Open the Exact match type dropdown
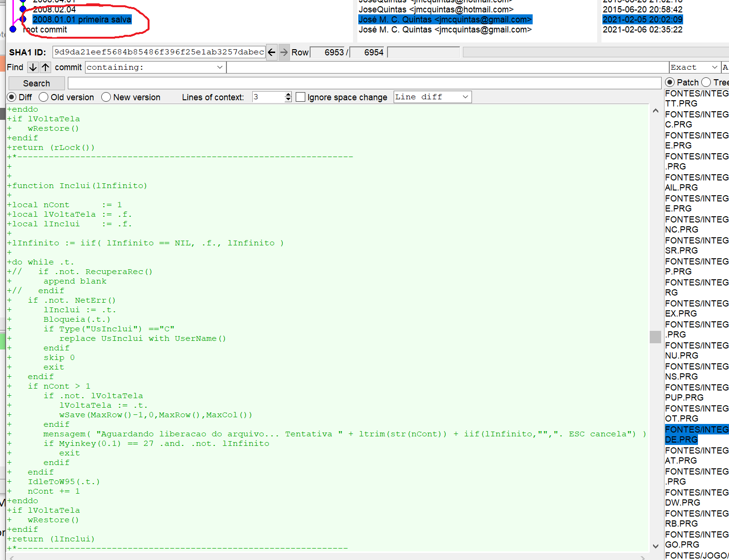Image resolution: width=729 pixels, height=560 pixels. 715,67
